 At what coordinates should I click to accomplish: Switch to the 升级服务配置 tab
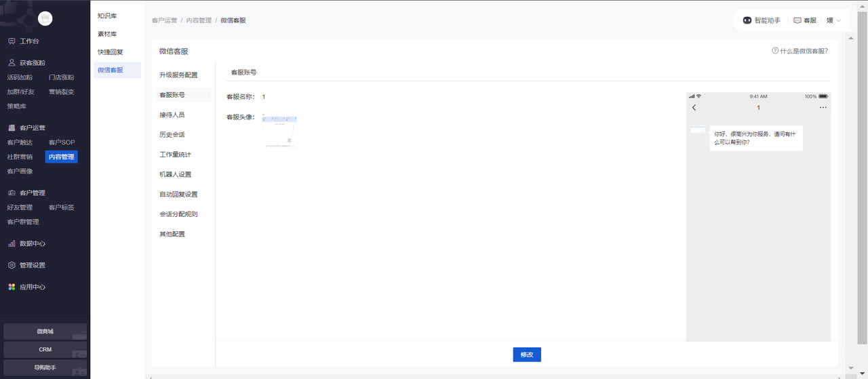[x=178, y=75]
